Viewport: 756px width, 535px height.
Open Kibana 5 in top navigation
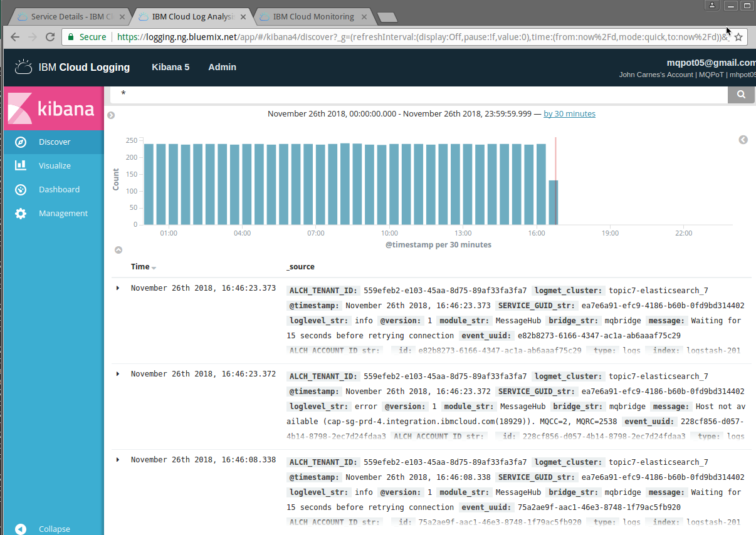click(171, 67)
